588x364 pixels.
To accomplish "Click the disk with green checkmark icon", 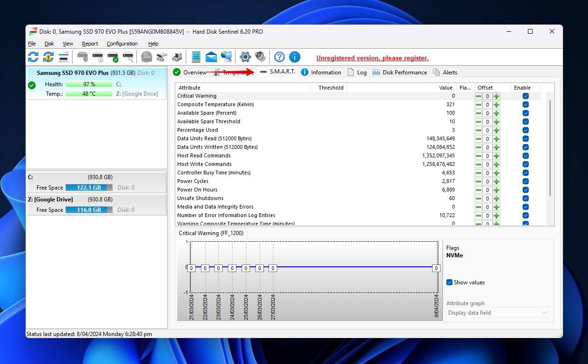I will (x=113, y=57).
